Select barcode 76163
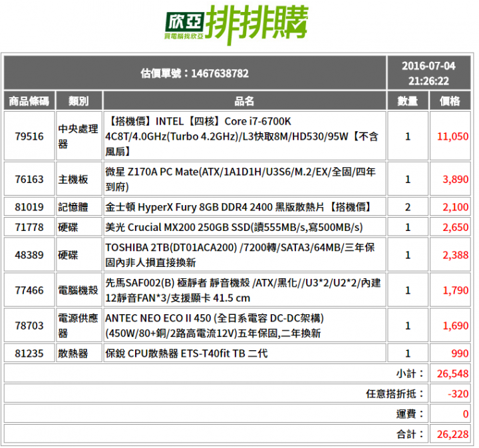Viewport: 479px width, 448px height. [x=29, y=179]
